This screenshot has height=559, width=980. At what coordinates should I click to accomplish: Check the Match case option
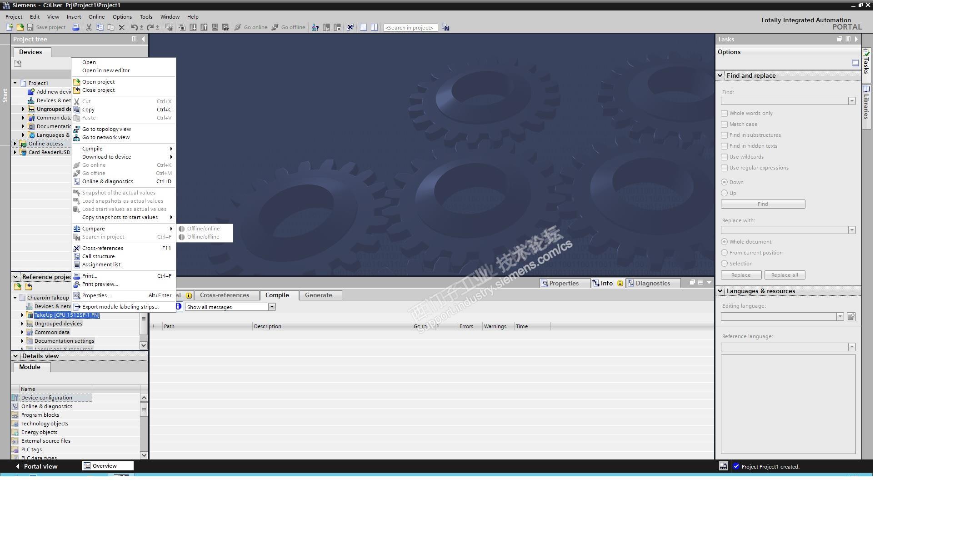pyautogui.click(x=724, y=124)
